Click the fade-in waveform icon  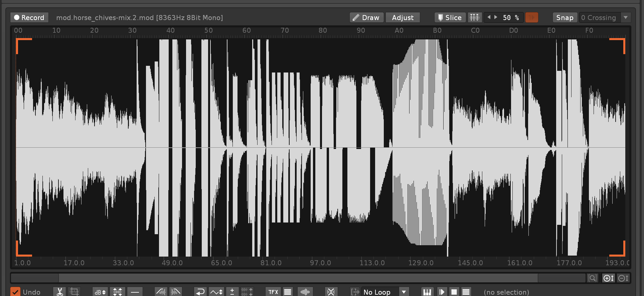[x=161, y=292]
